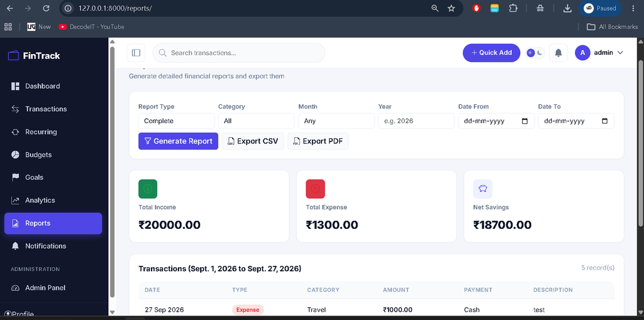Reload the browser page
The height and width of the screenshot is (320, 644).
point(47,8)
